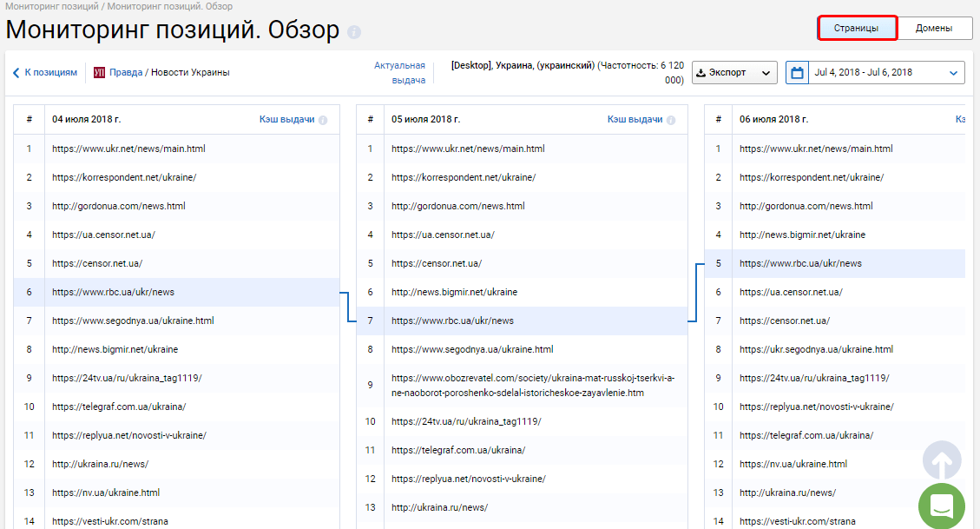Click ukr.net/news/main.html in 05 июля column

pyautogui.click(x=468, y=149)
